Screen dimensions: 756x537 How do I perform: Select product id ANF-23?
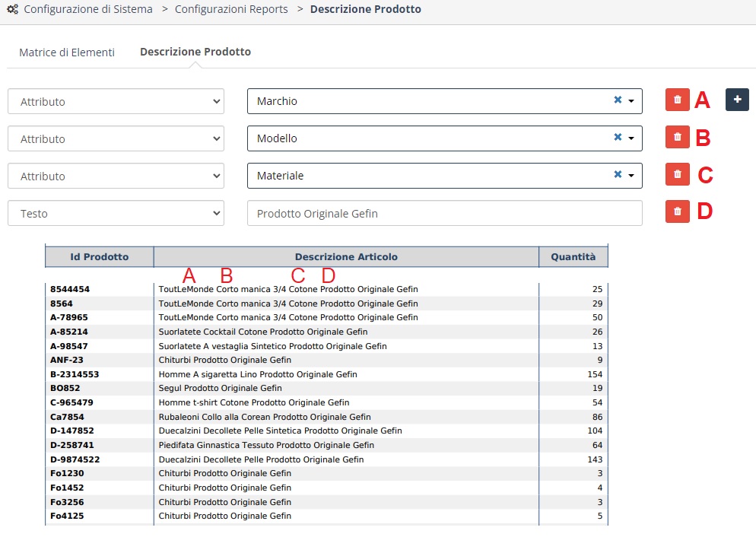pyautogui.click(x=66, y=360)
